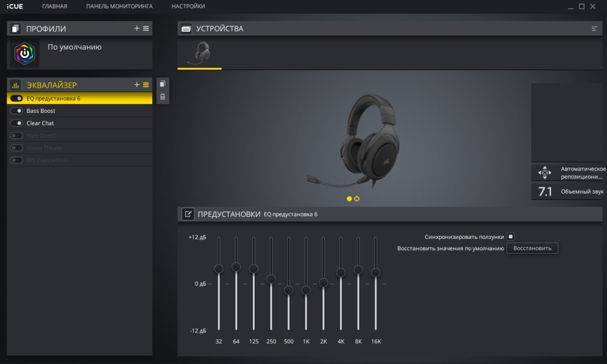
Task: Select the EQ предустановка 6 row
Action: (80, 99)
